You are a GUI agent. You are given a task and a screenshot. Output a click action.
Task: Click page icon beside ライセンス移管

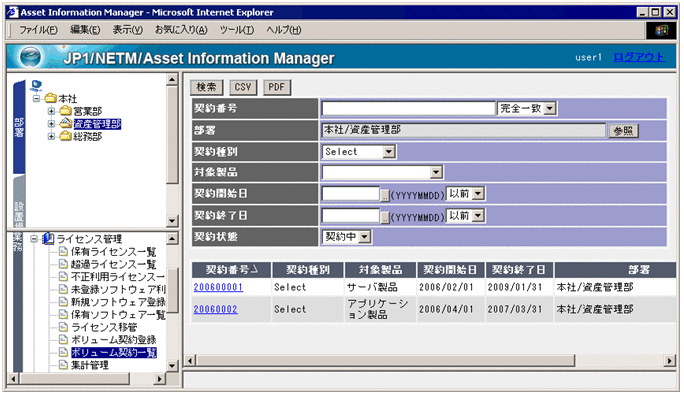tap(63, 327)
